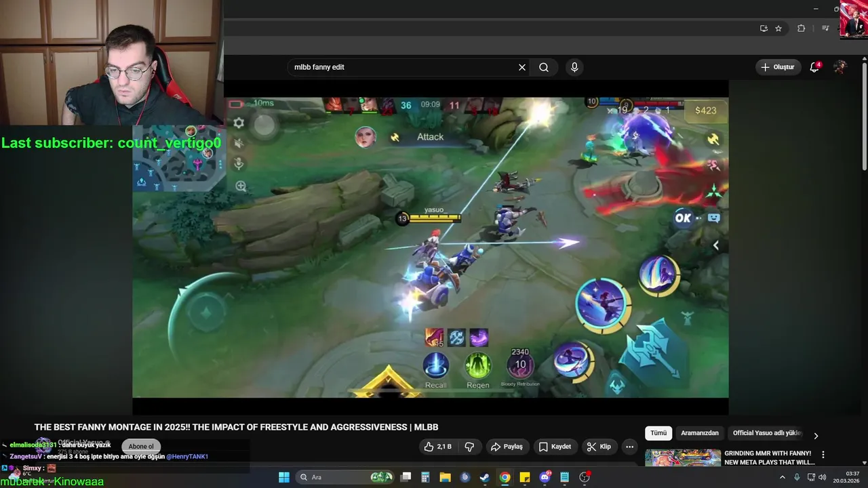Click the Abone ol subscribe button

[x=142, y=446]
